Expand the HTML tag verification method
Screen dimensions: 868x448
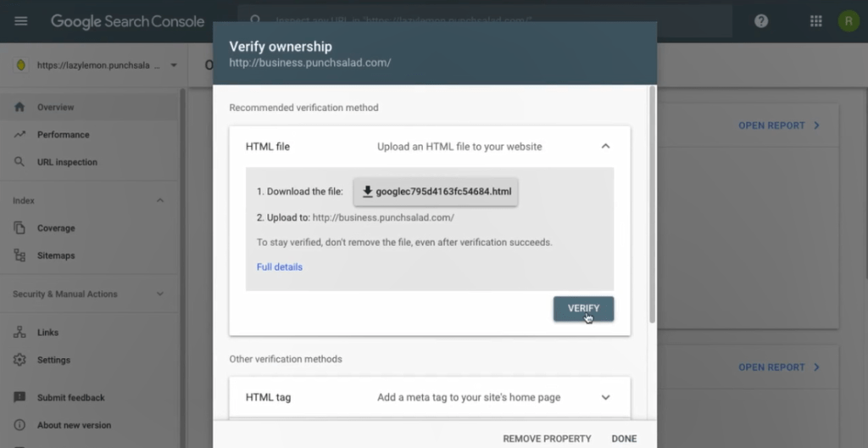tap(605, 398)
